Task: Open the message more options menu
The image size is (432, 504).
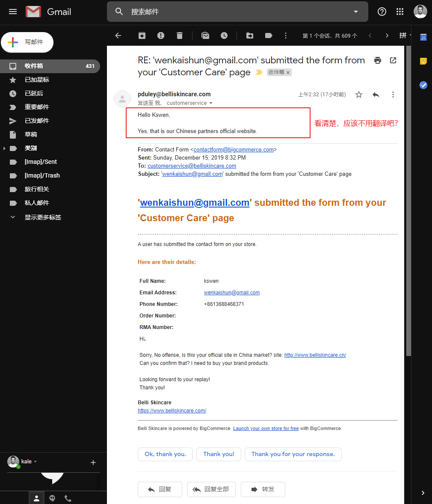Action: (393, 95)
